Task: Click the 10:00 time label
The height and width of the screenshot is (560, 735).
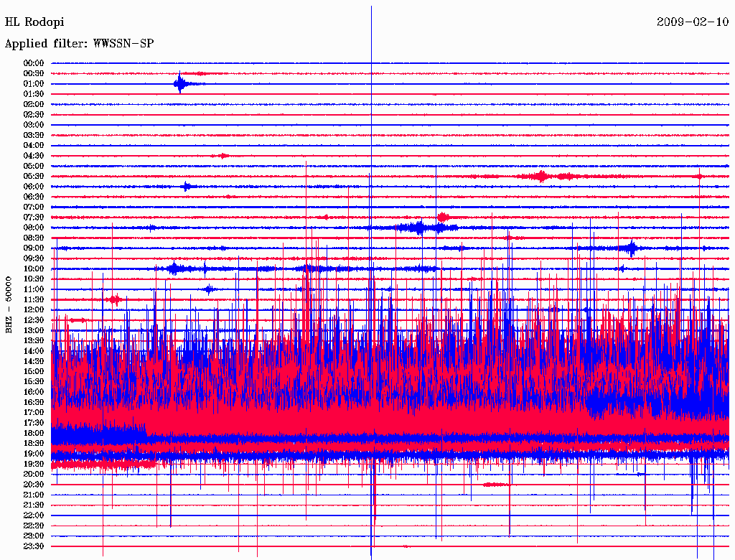Action: click(x=34, y=269)
